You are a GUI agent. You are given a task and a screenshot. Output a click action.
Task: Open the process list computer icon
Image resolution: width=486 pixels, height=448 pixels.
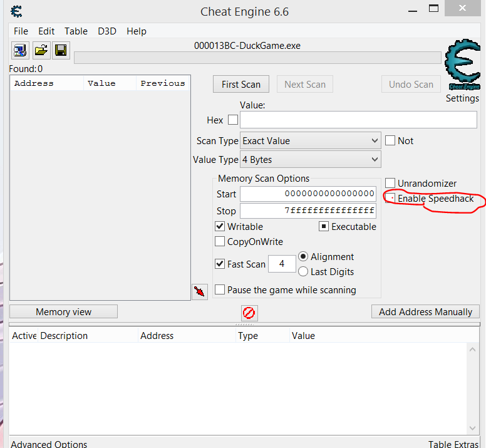coord(21,50)
